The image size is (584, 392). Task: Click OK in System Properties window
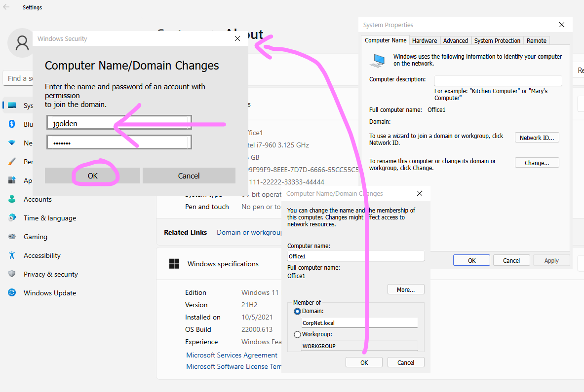[x=471, y=260]
